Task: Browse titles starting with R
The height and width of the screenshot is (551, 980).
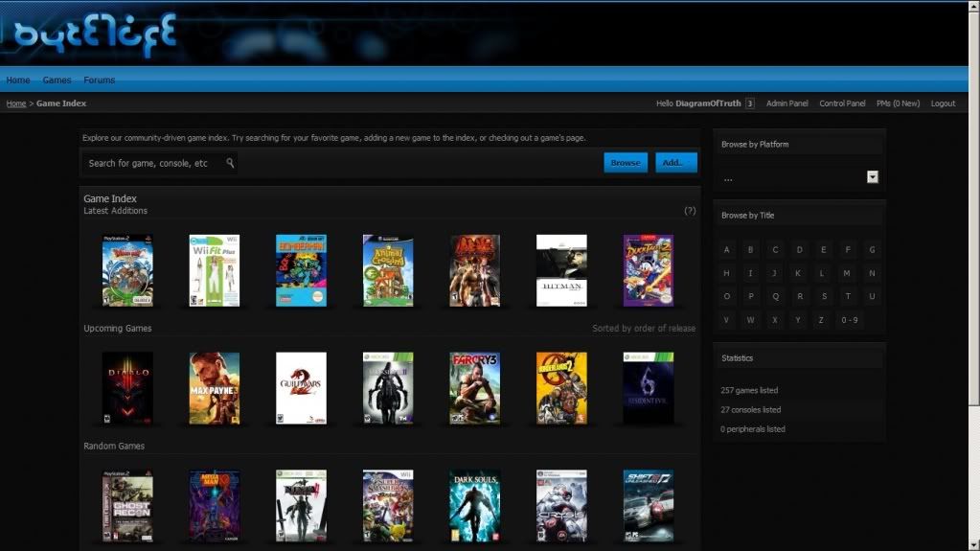Action: [800, 296]
